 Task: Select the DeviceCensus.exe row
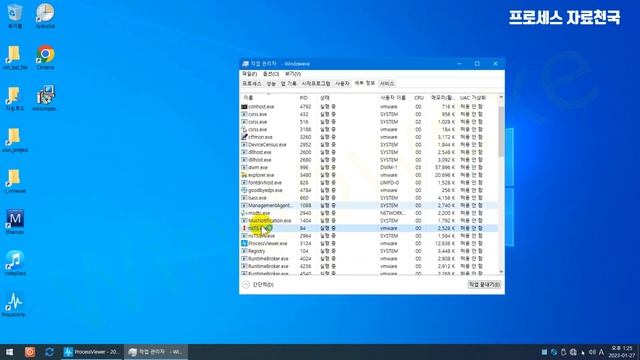pyautogui.click(x=369, y=144)
